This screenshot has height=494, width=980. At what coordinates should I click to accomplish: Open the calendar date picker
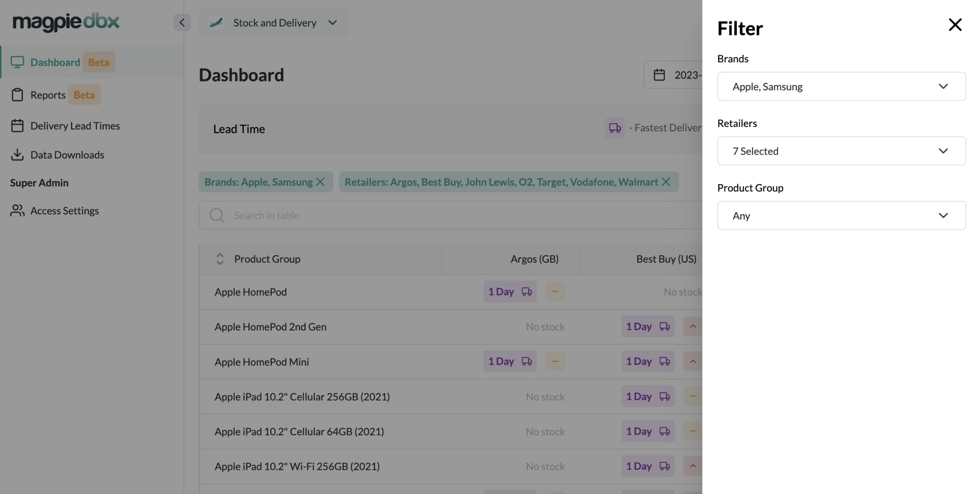(x=659, y=75)
